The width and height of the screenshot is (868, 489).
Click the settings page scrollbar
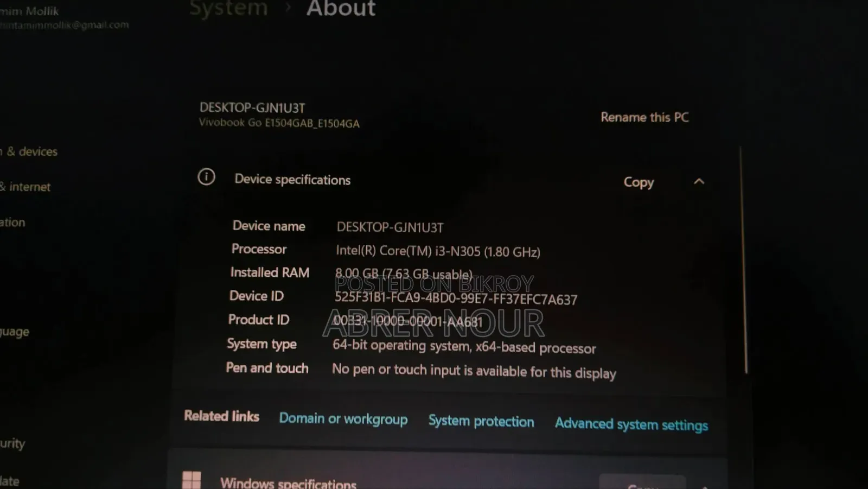click(743, 261)
